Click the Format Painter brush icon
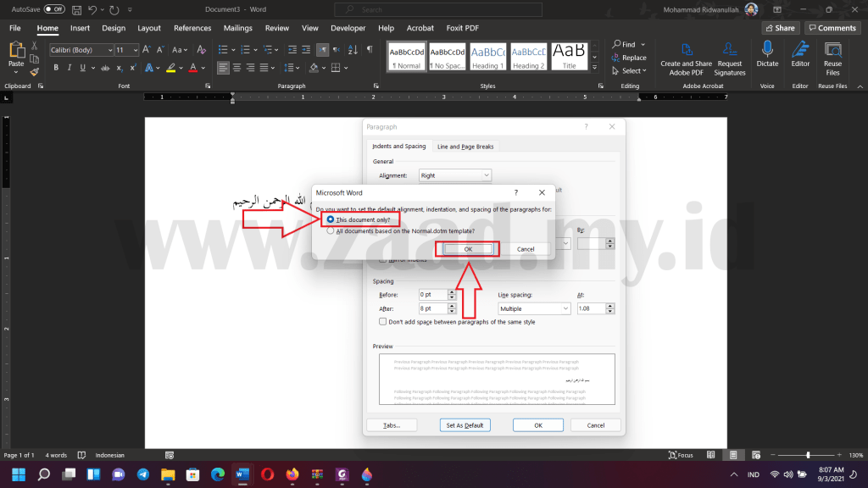The image size is (868, 488). pos(33,72)
